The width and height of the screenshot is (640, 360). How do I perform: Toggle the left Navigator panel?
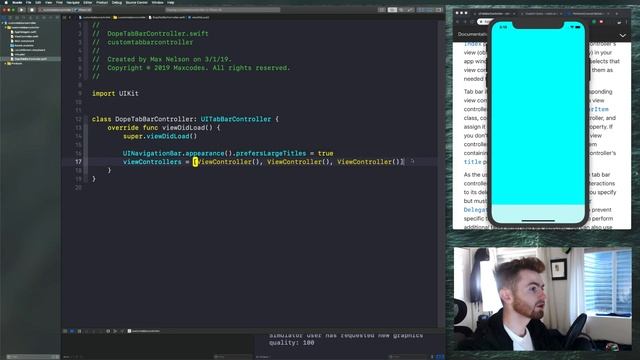(x=421, y=10)
